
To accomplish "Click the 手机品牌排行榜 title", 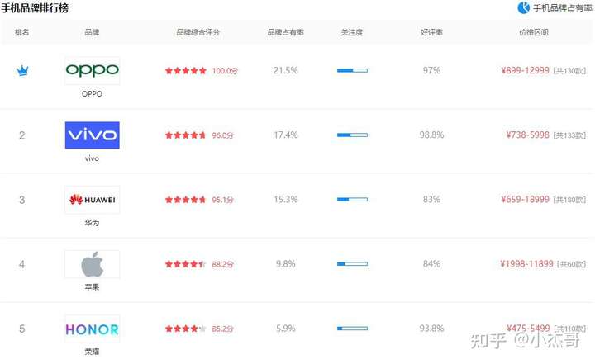I will pos(35,8).
